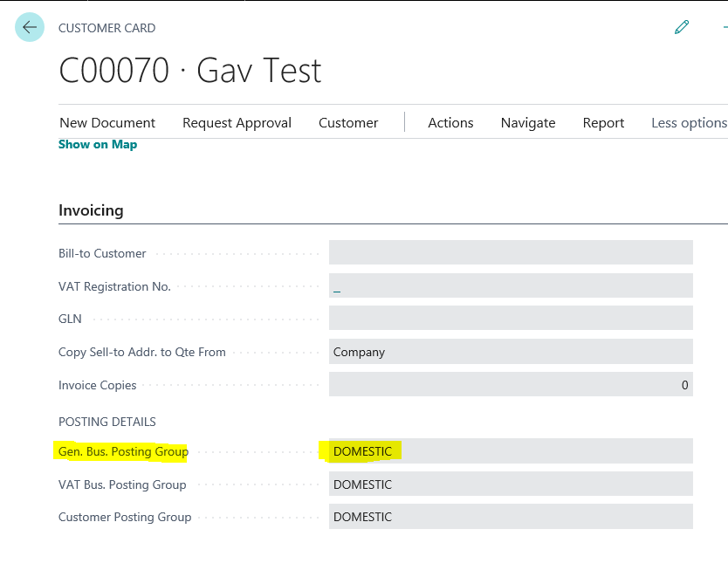Click the back arrow button

coord(30,27)
